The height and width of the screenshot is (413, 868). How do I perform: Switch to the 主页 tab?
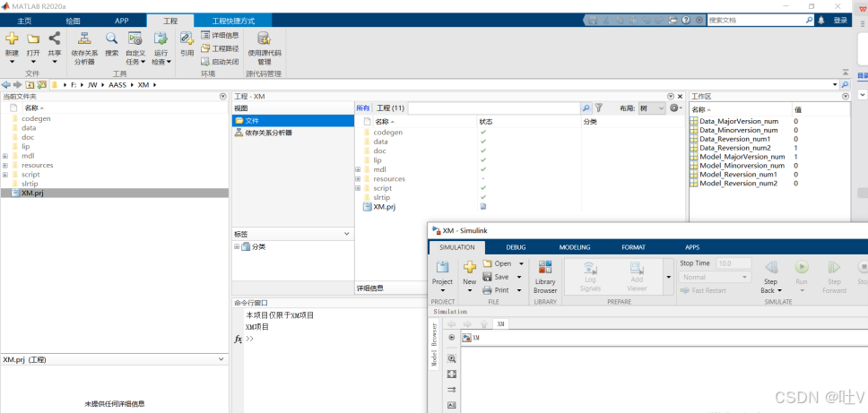24,21
